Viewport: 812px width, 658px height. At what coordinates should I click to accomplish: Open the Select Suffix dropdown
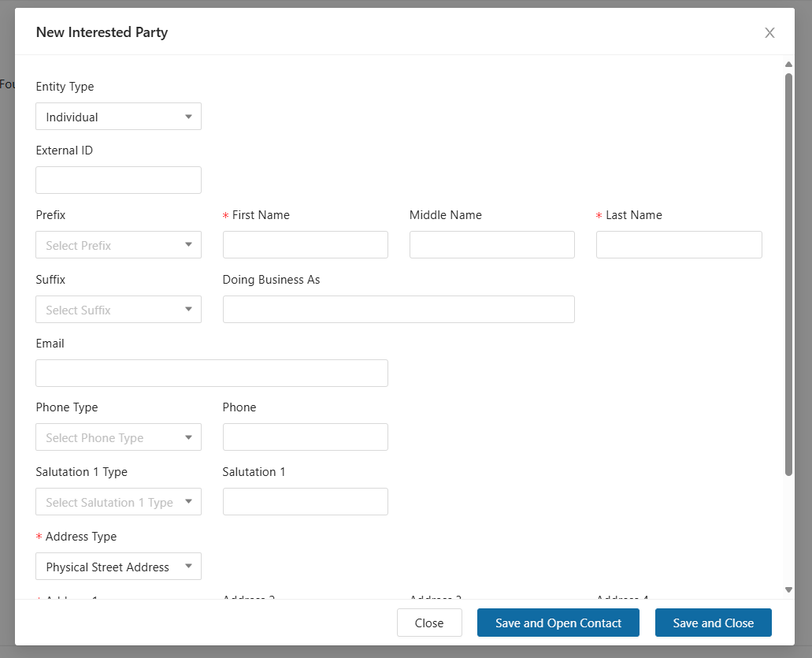(x=119, y=310)
